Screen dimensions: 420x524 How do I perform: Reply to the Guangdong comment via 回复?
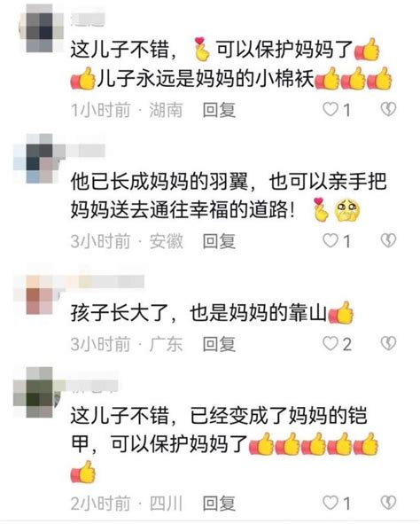[x=219, y=344]
